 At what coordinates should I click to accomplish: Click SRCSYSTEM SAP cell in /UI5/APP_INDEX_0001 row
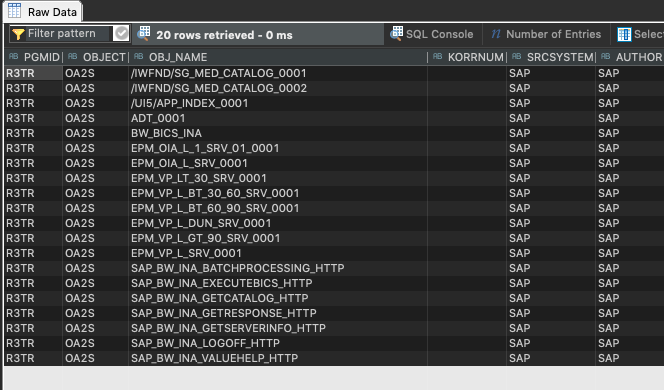point(551,103)
